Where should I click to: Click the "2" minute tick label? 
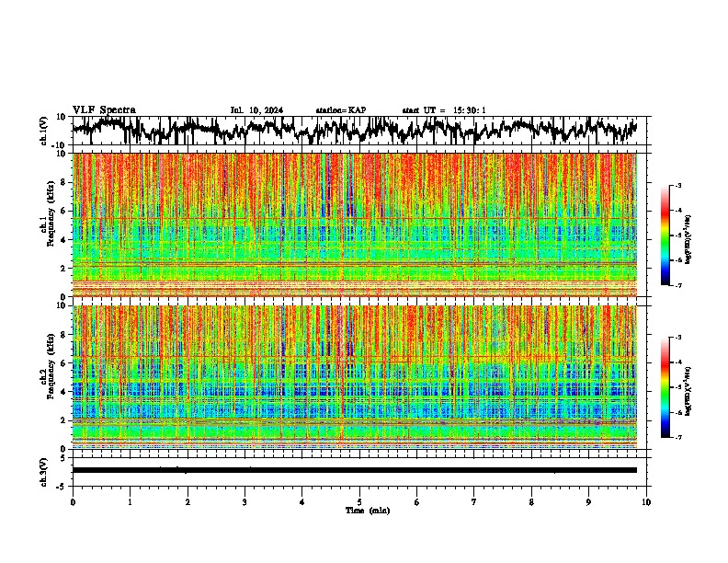coord(188,502)
